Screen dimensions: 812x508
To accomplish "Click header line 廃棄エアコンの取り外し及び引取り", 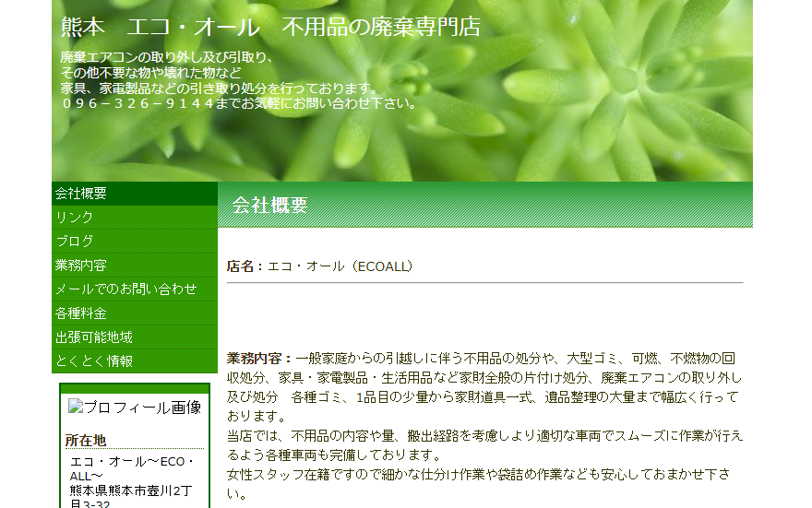I will (167, 57).
